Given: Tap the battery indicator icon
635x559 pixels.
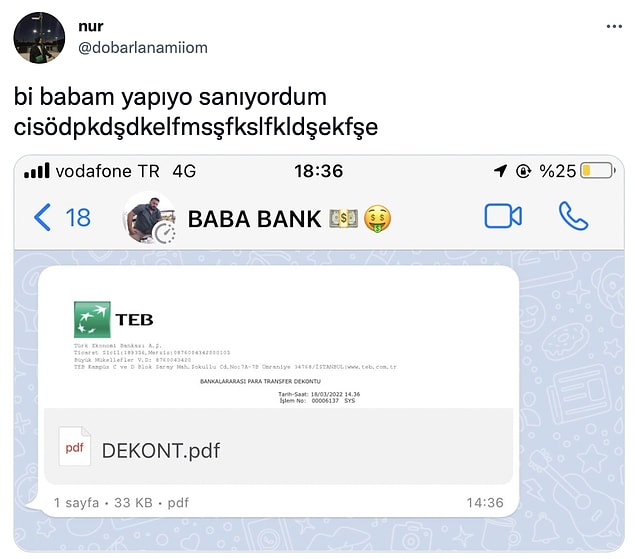Looking at the screenshot, I should tap(598, 171).
